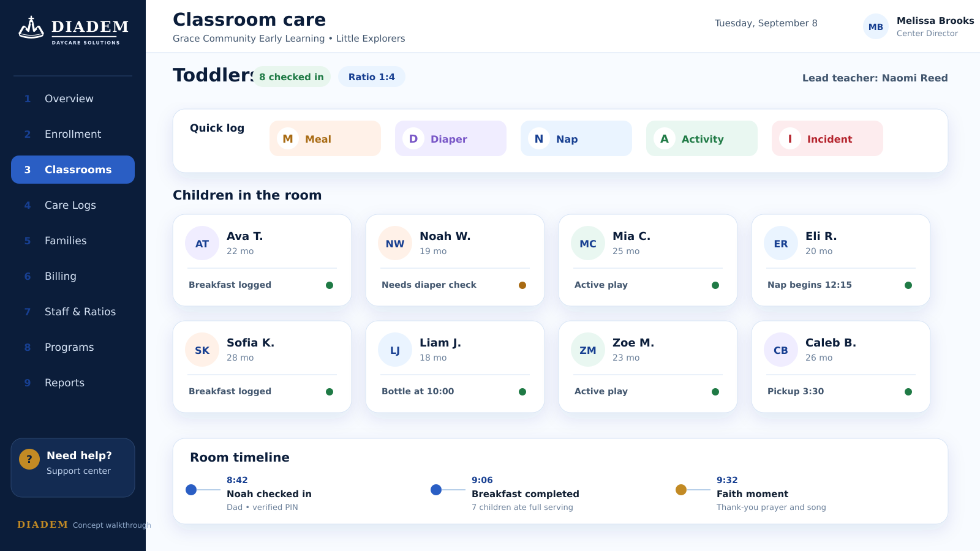Go to Overview in the sidebar
Viewport: 980px width, 551px height.
[73, 99]
